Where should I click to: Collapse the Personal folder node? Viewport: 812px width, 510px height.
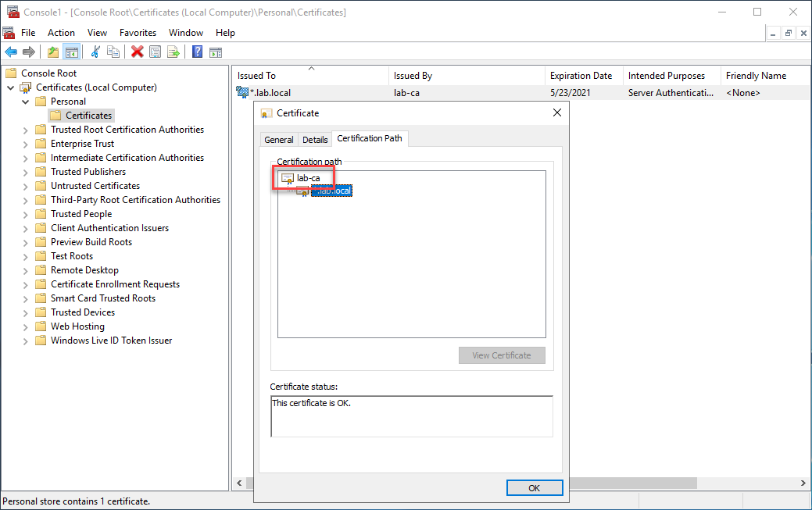pos(26,102)
